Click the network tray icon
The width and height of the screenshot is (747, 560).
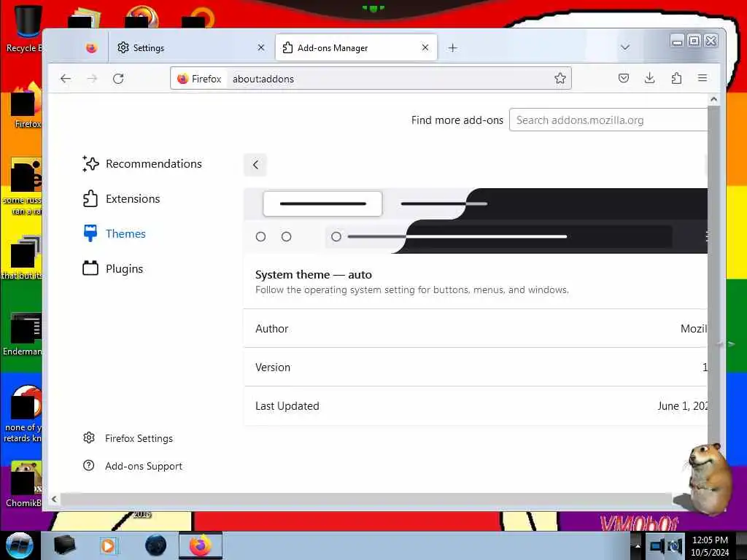[x=657, y=545]
